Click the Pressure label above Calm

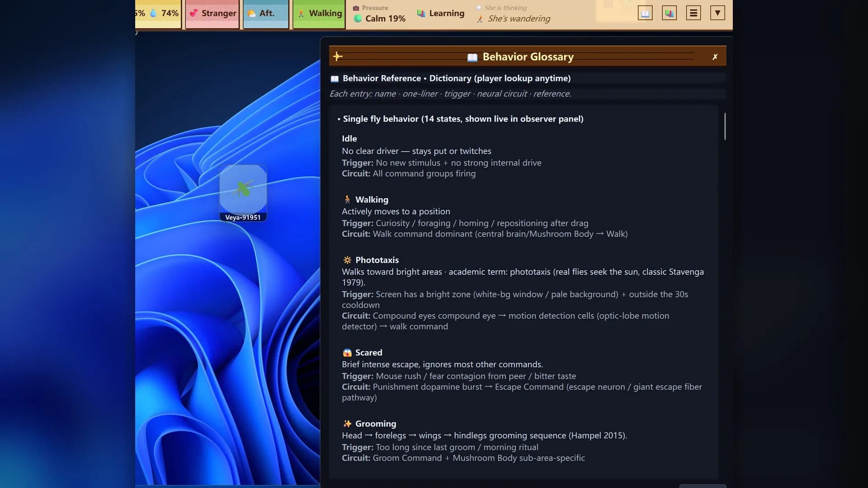[x=375, y=8]
